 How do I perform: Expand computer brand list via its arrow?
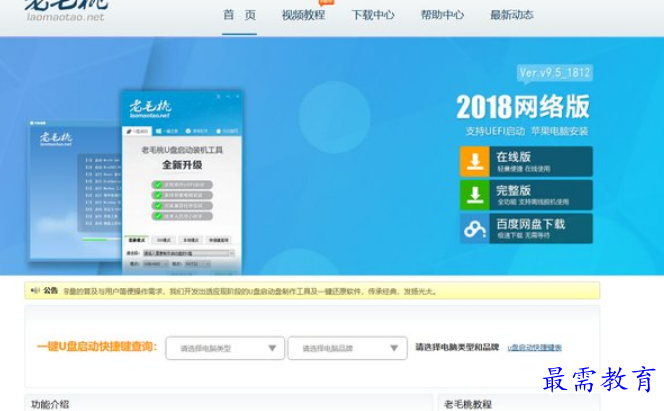coord(394,348)
